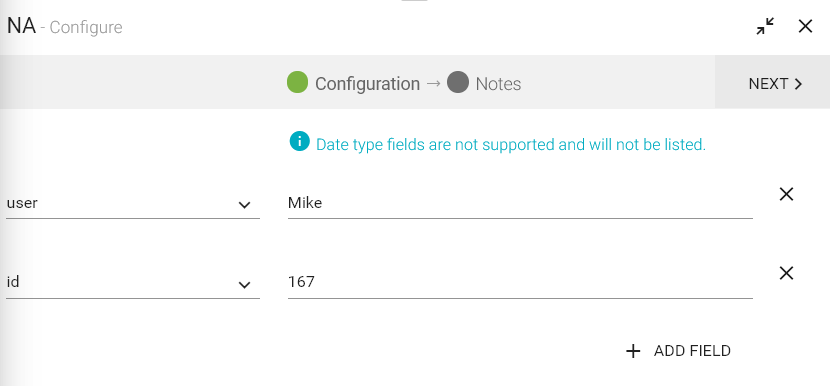Viewport: 830px width, 386px height.
Task: Click the ADD FIELD button
Action: pos(678,351)
